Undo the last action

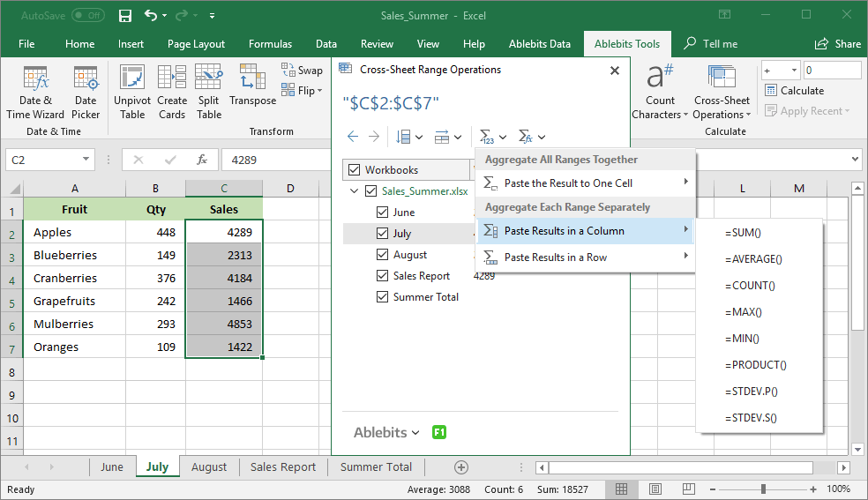tap(151, 16)
